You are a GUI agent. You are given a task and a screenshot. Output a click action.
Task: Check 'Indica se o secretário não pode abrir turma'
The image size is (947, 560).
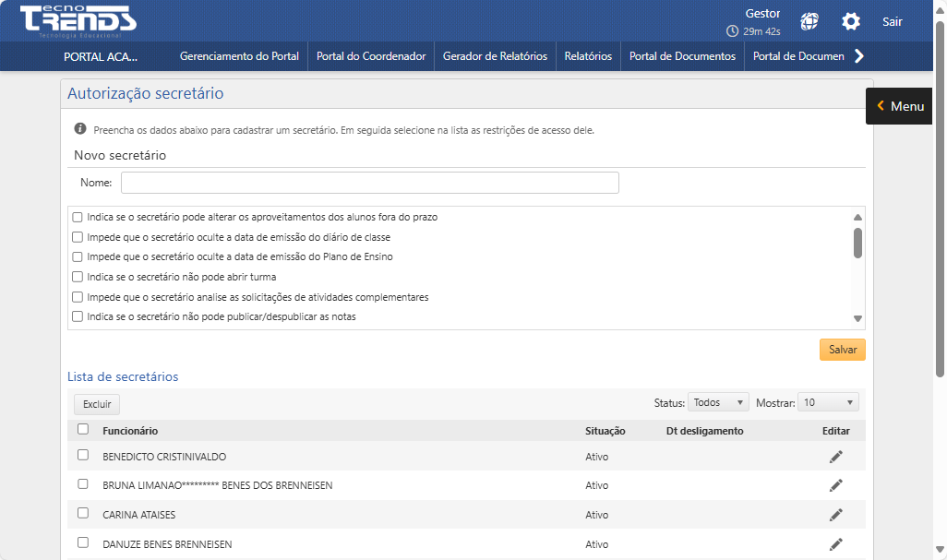tap(78, 277)
